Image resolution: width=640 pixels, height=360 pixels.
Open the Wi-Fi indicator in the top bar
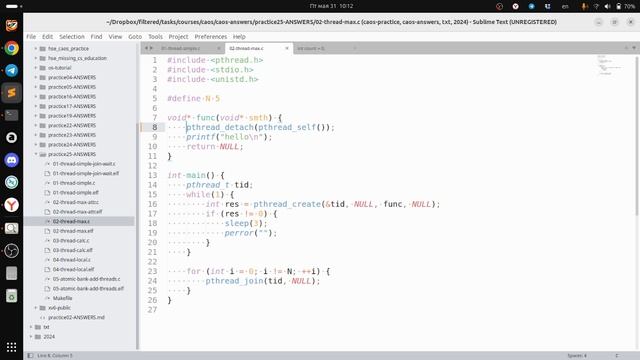596,6
